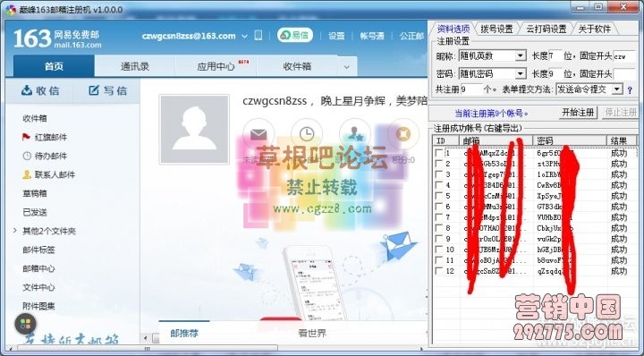Open the 公正邮 link in header
The height and width of the screenshot is (356, 644).
[411, 36]
